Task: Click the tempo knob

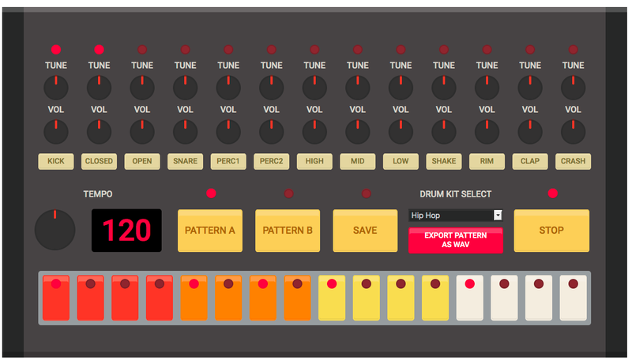Action: [55, 230]
